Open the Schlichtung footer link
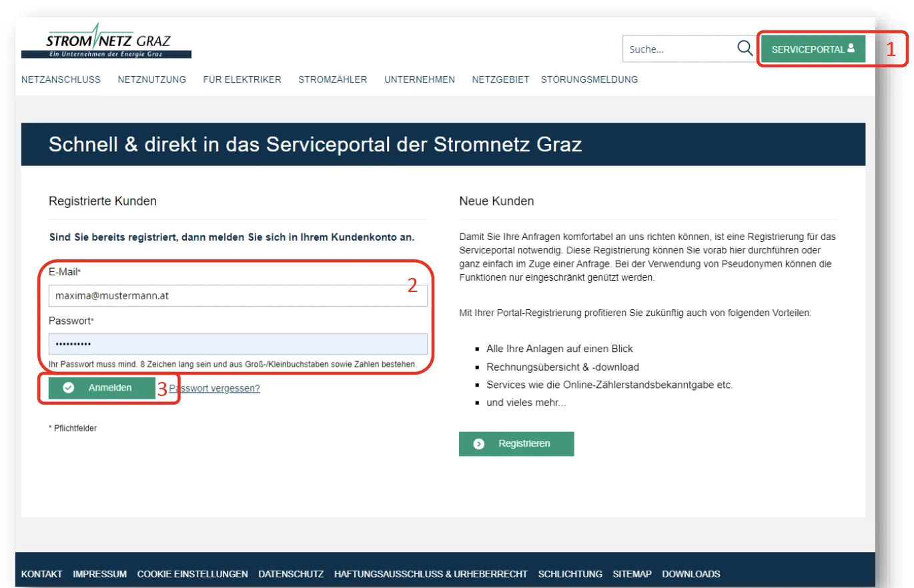Viewport: 914px width, 588px height. pos(570,574)
